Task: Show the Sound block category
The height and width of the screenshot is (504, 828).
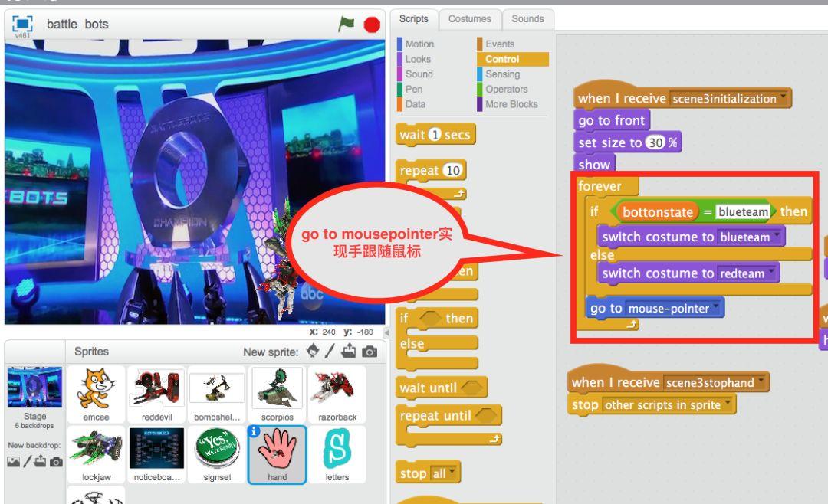Action: point(419,74)
